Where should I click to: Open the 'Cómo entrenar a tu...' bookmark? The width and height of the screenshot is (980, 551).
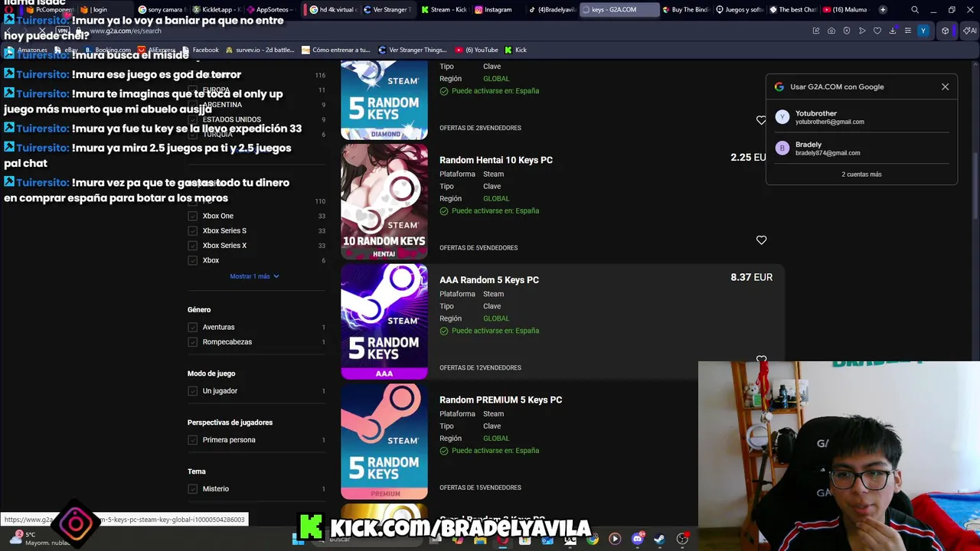click(336, 50)
